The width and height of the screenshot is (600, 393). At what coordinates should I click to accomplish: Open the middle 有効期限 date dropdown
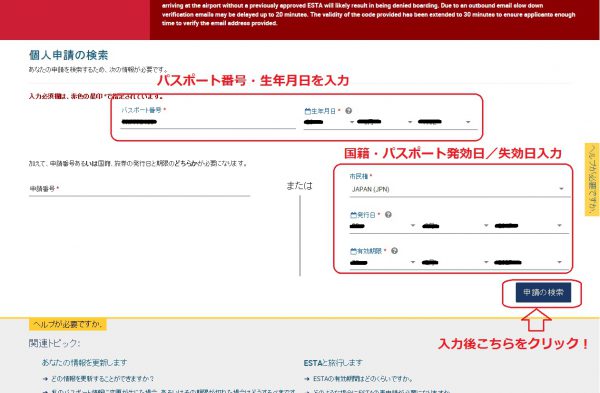click(x=455, y=262)
